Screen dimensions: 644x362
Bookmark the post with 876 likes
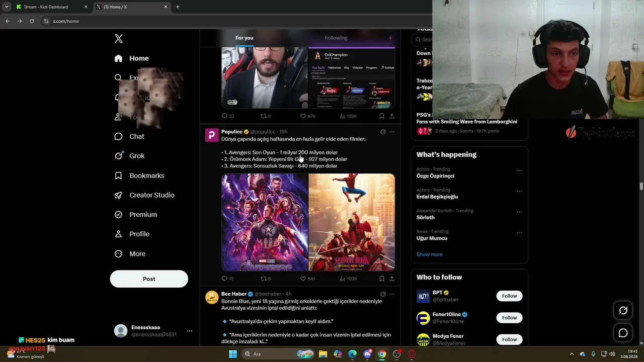(382, 116)
